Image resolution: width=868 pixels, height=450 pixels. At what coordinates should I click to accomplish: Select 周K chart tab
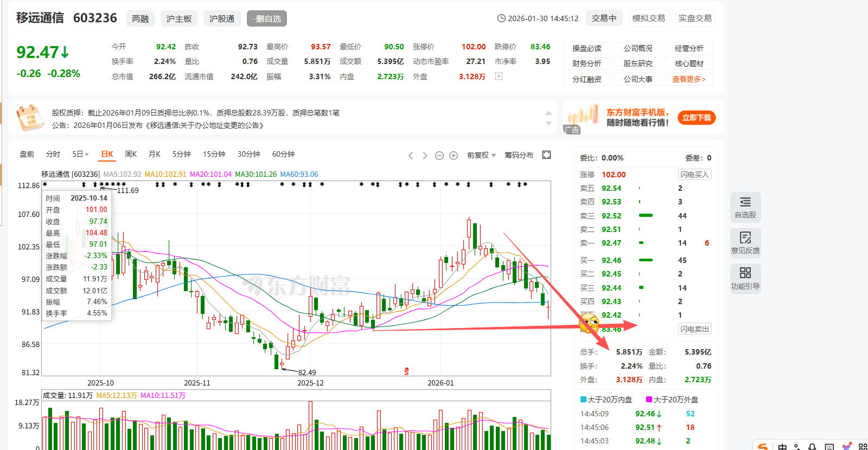(x=131, y=155)
